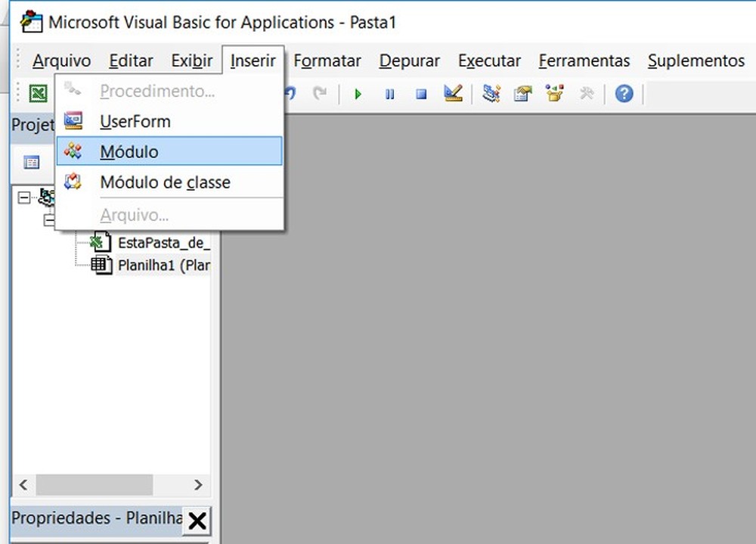Click the Undo arrow icon
This screenshot has width=756, height=544.
tap(291, 93)
